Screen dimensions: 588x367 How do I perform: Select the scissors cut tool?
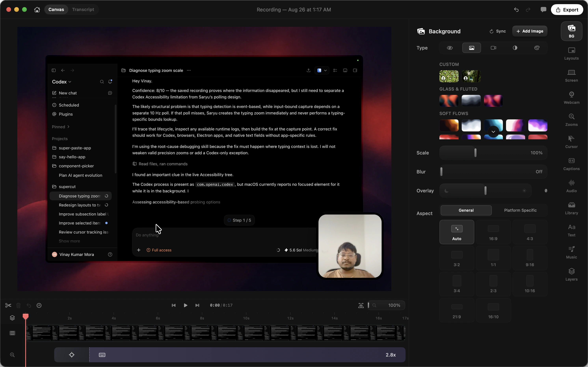(x=8, y=305)
